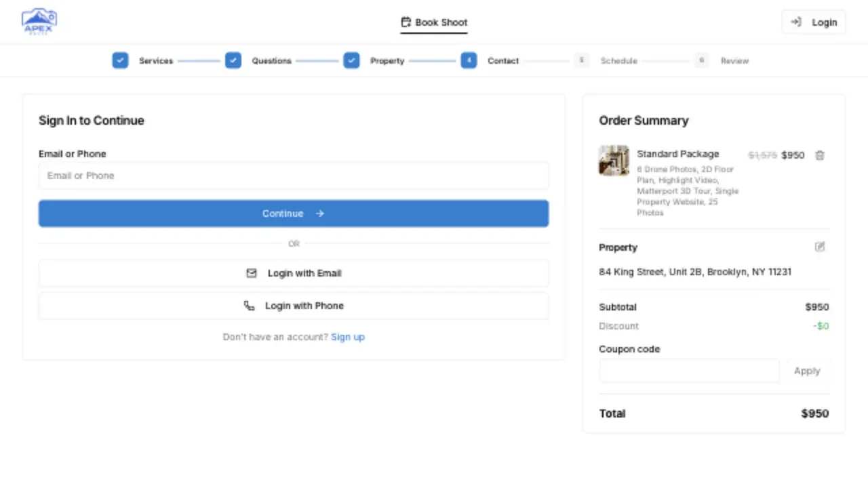
Task: Click the Standard Package thumbnail image
Action: tap(614, 161)
